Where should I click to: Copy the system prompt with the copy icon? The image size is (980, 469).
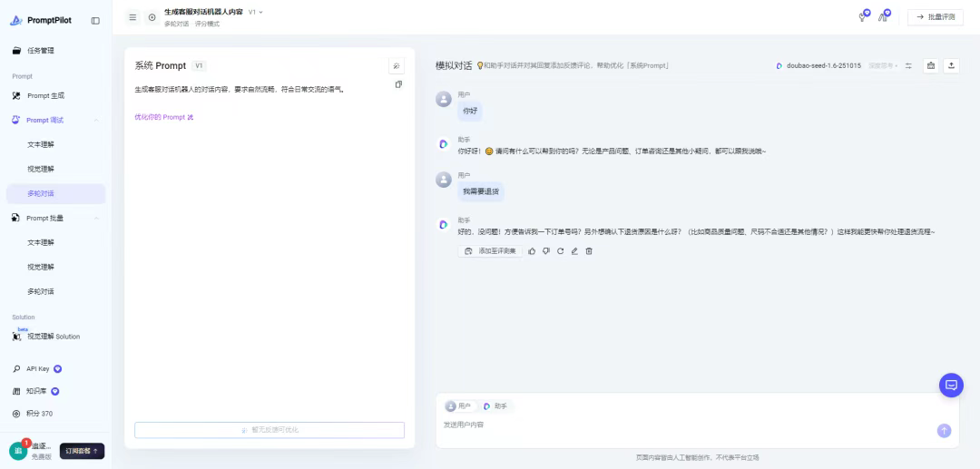click(398, 84)
